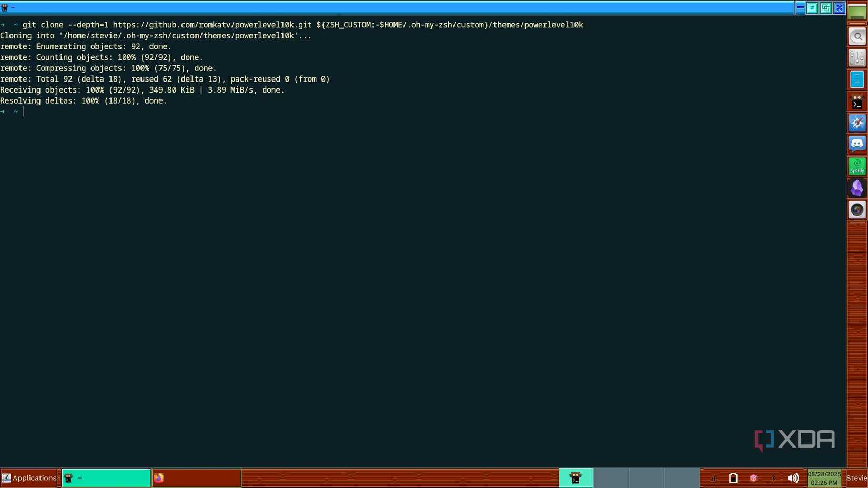Toggle Bluetooth from the system tray

click(773, 478)
